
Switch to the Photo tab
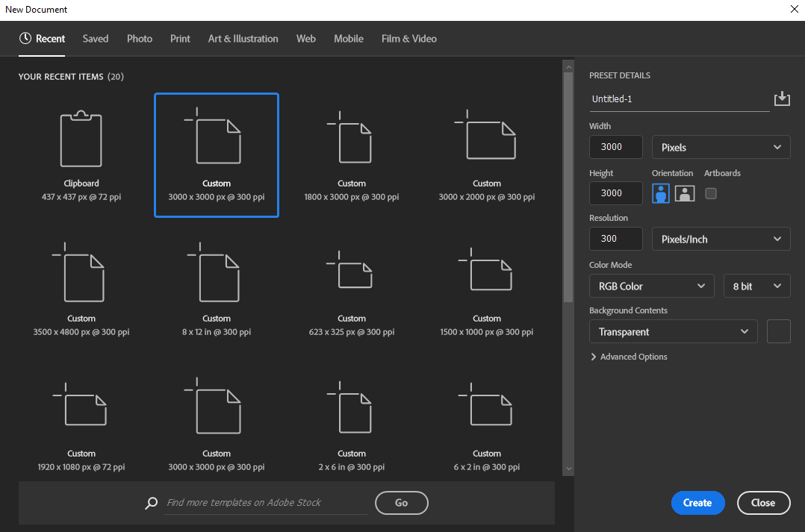tap(139, 38)
